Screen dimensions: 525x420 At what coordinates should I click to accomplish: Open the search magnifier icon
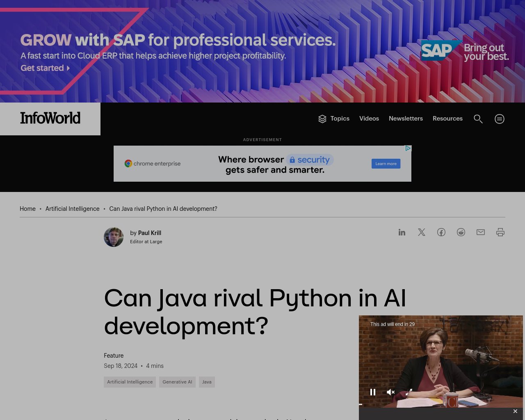tap(478, 119)
